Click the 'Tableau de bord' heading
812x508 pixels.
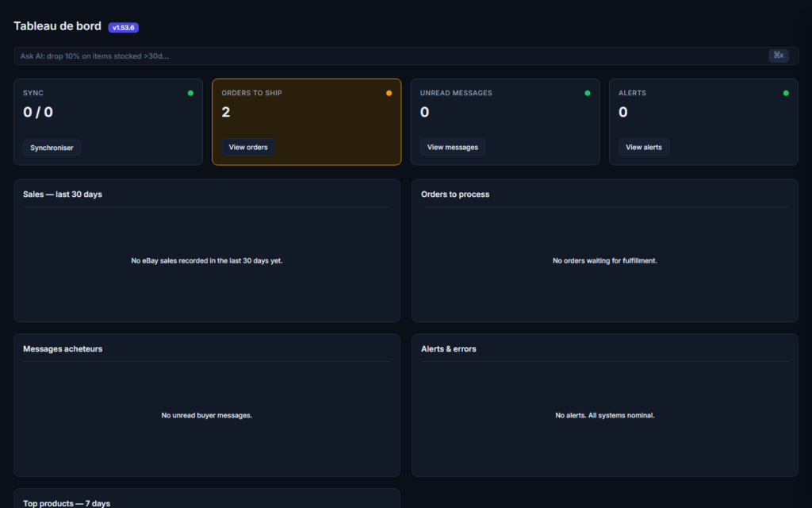coord(57,26)
